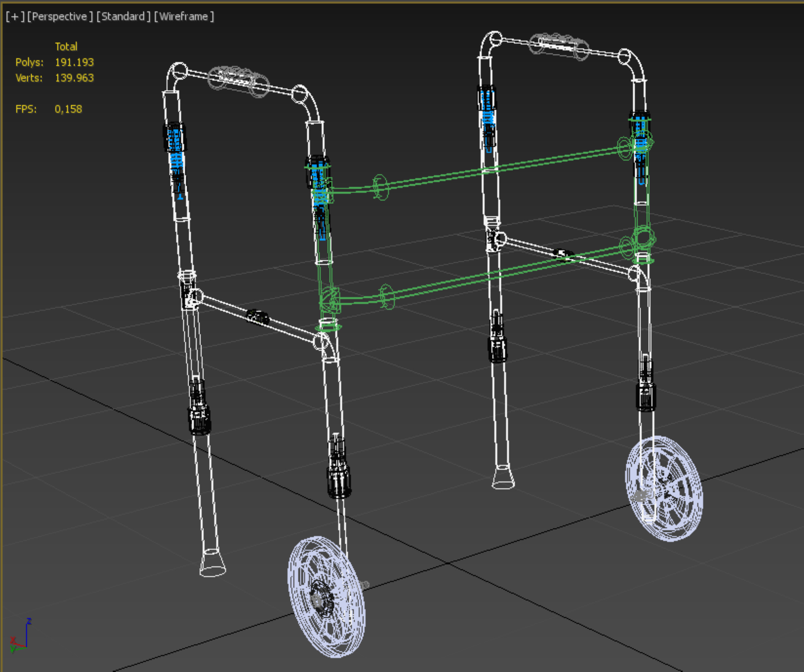This screenshot has width=804, height=672.
Task: Select the rubber foot tip of far frame
Action: click(503, 477)
